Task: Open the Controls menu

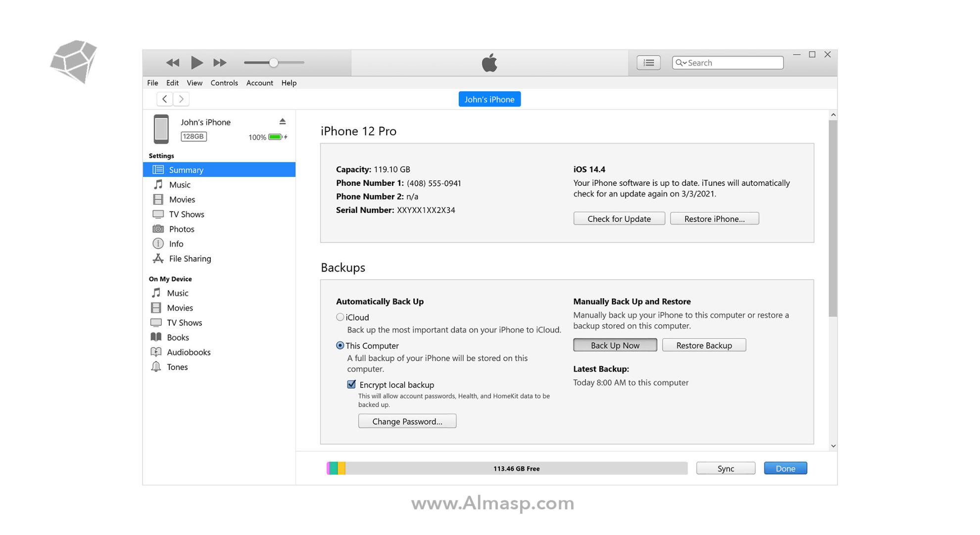Action: (224, 83)
